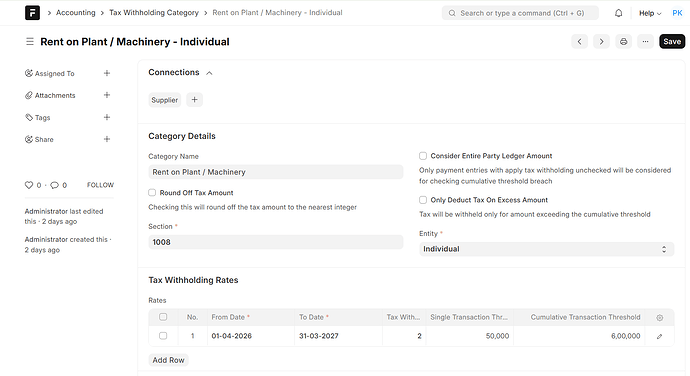The image size is (690, 376).
Task: Add Row to Rates table
Action: point(169,360)
